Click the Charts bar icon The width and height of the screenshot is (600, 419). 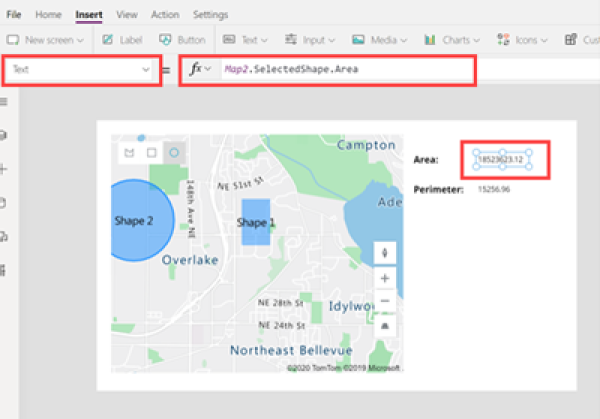(x=430, y=40)
